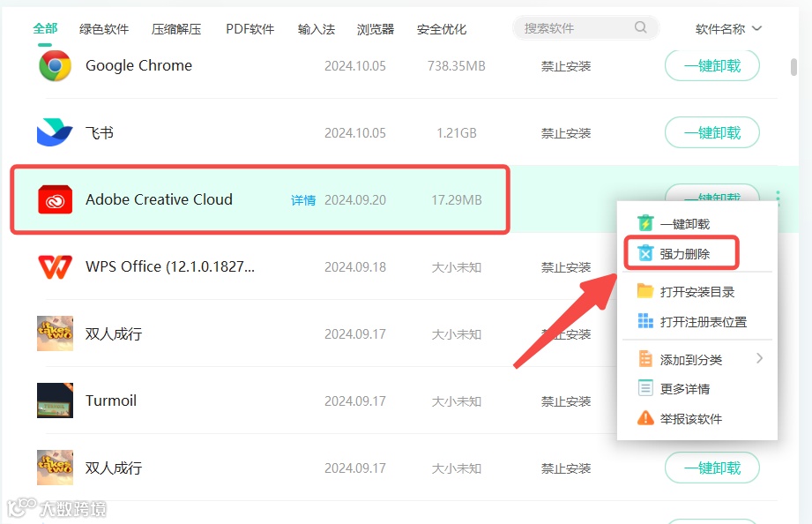Click the magnifier icon in the search box
The height and width of the screenshot is (524, 812).
(x=641, y=27)
